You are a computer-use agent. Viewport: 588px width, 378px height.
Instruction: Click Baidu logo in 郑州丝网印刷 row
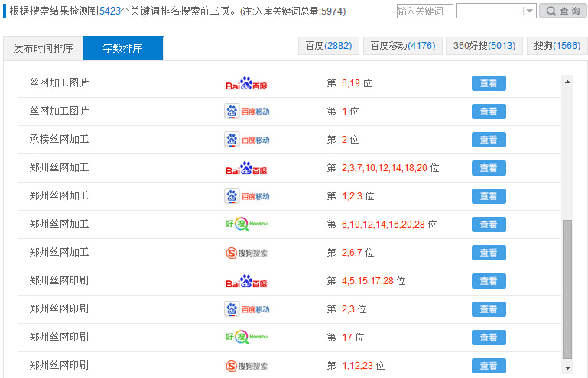[246, 281]
